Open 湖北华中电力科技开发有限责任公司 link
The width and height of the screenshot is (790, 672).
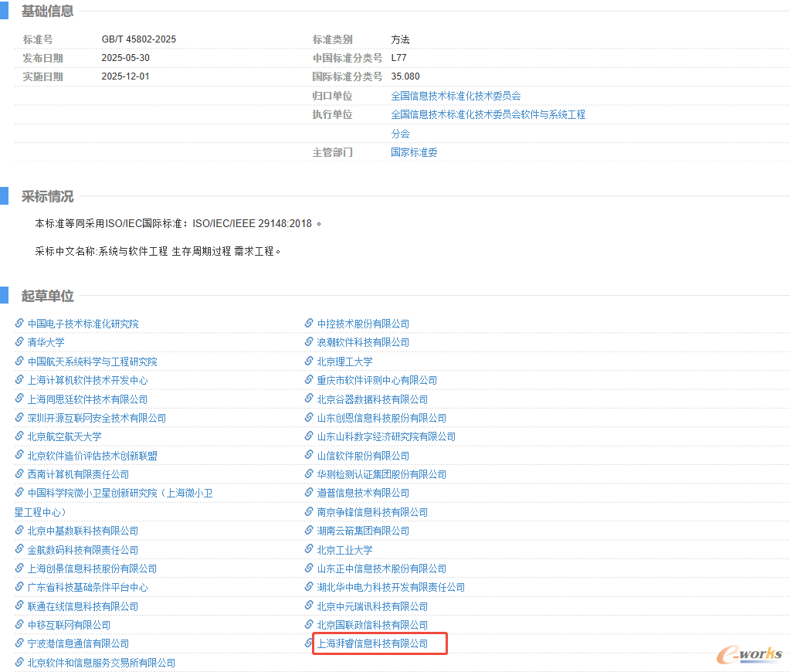391,587
